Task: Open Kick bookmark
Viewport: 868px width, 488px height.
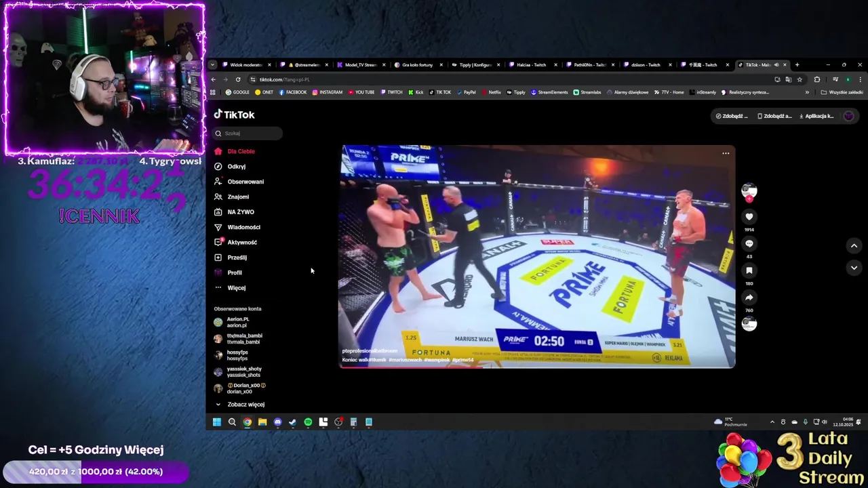Action: 416,92
